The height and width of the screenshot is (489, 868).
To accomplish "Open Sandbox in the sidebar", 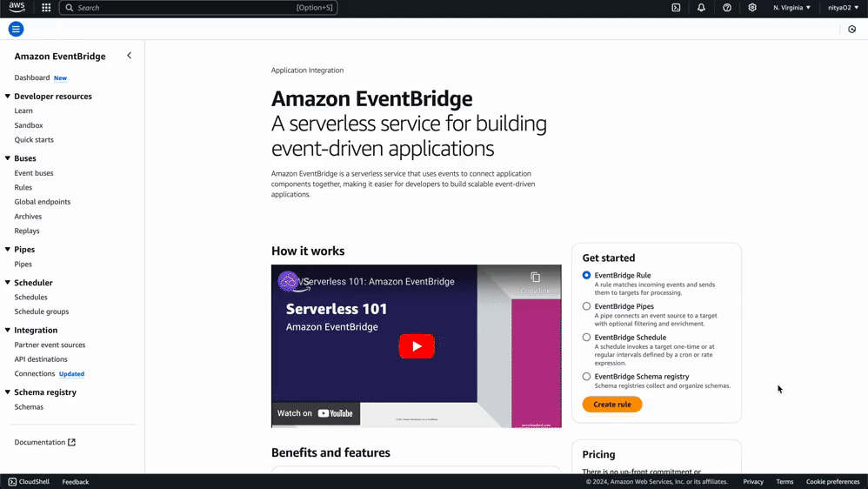I will (29, 125).
